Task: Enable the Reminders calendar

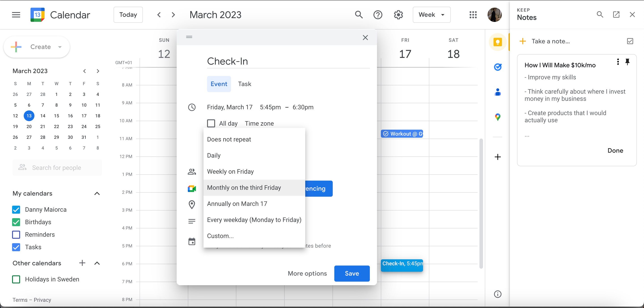Action: [16, 234]
